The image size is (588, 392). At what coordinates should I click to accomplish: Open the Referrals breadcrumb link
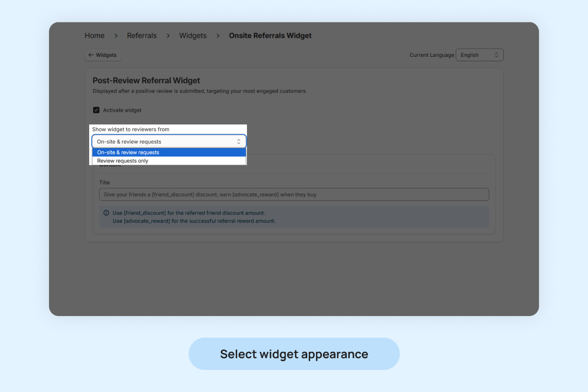pos(142,36)
